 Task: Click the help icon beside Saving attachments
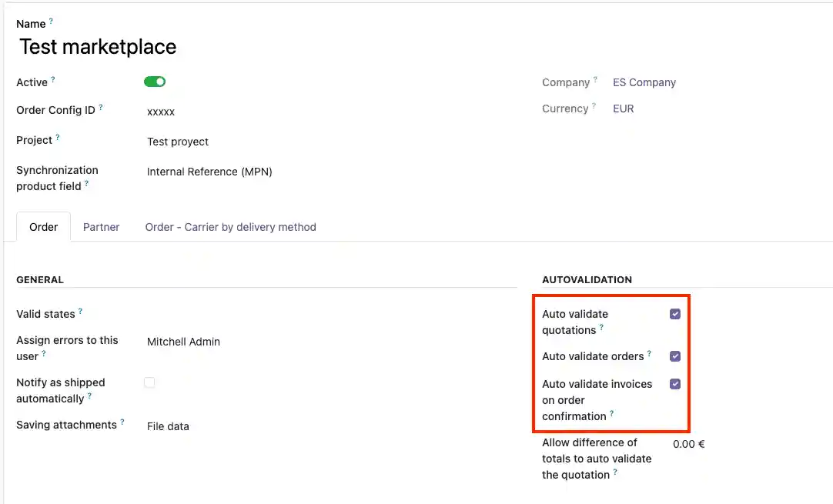coord(122,422)
